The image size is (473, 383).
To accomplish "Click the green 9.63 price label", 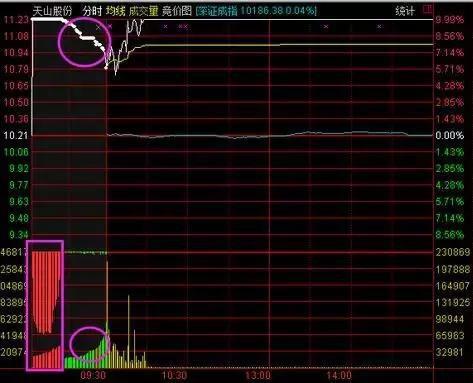I will point(19,201).
